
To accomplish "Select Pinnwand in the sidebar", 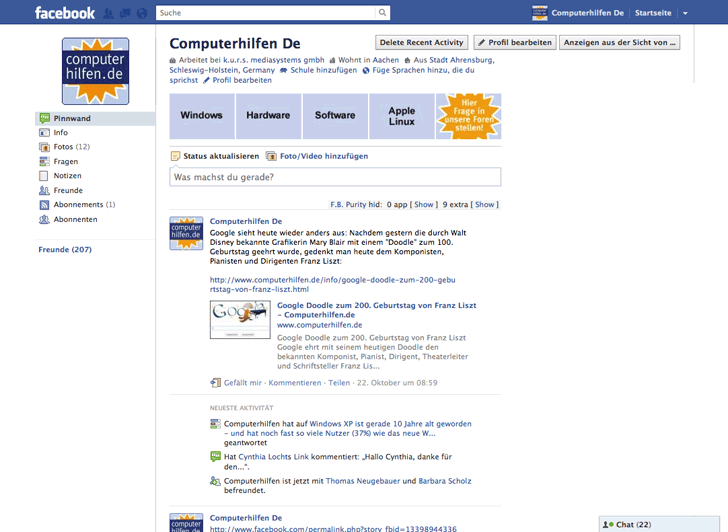I will click(95, 118).
